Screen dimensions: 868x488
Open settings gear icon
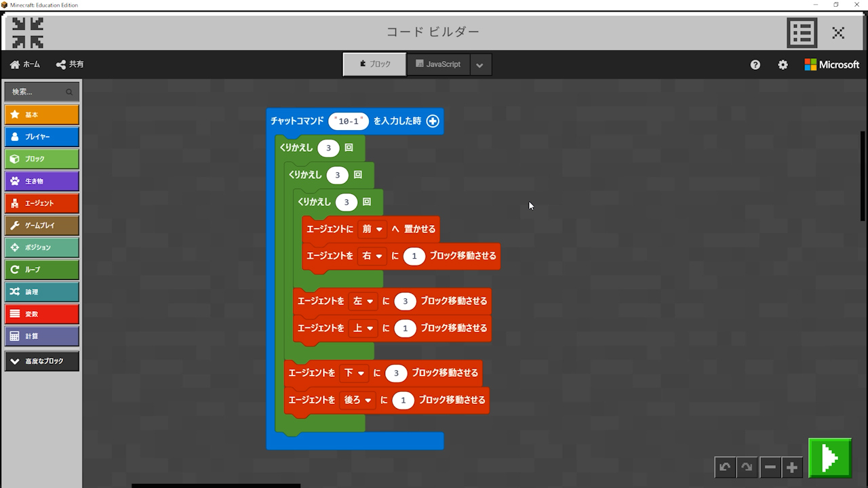pos(783,65)
